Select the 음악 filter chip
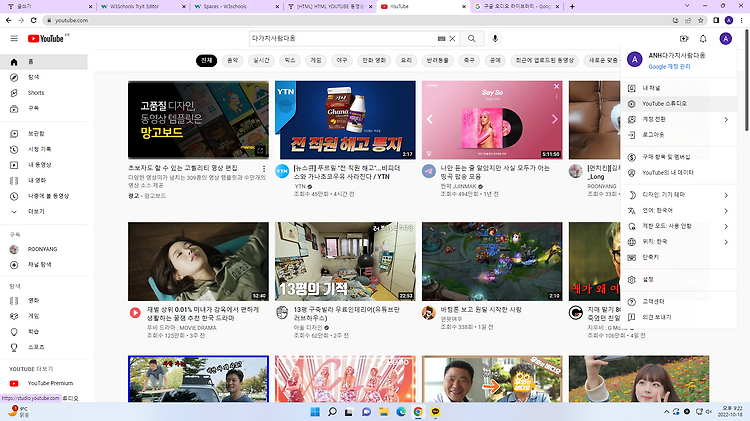750x421 pixels. (232, 60)
